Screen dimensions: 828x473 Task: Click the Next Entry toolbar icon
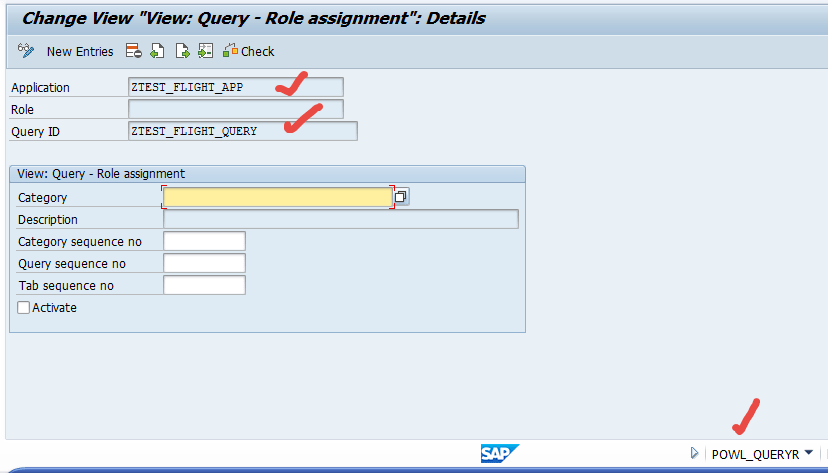tap(182, 51)
